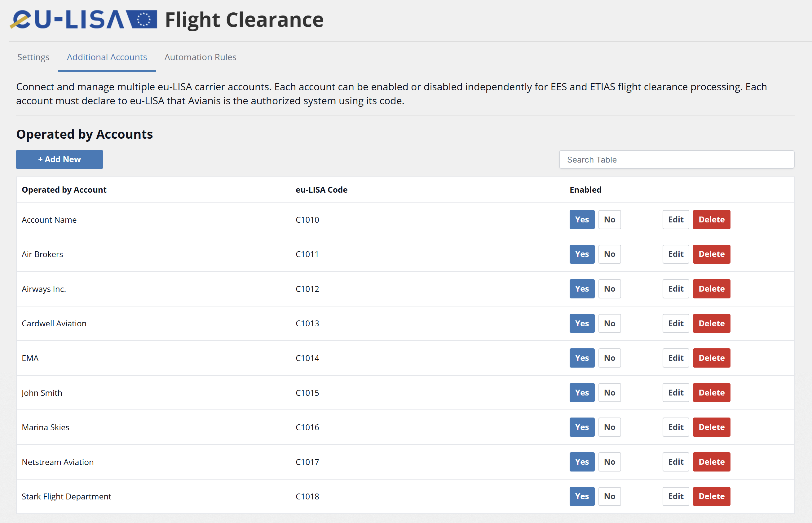This screenshot has height=523, width=812.
Task: Enable Netstream Aviation with Yes
Action: tap(582, 462)
